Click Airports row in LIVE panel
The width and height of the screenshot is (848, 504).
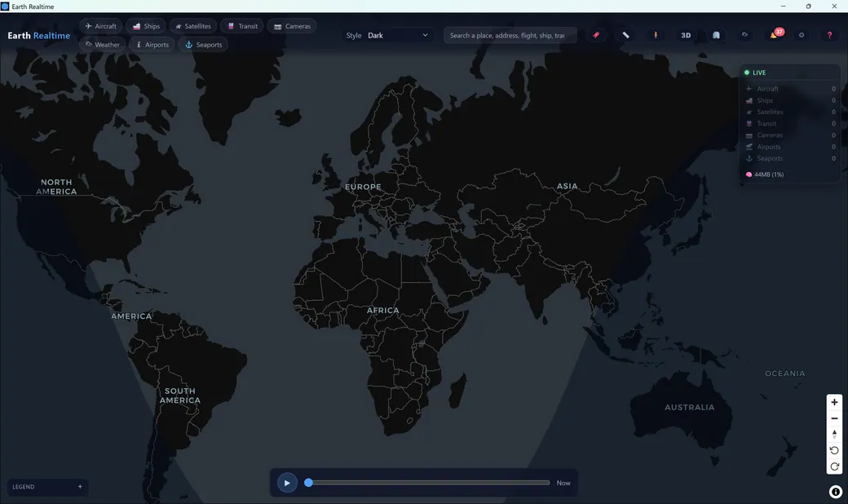[790, 147]
